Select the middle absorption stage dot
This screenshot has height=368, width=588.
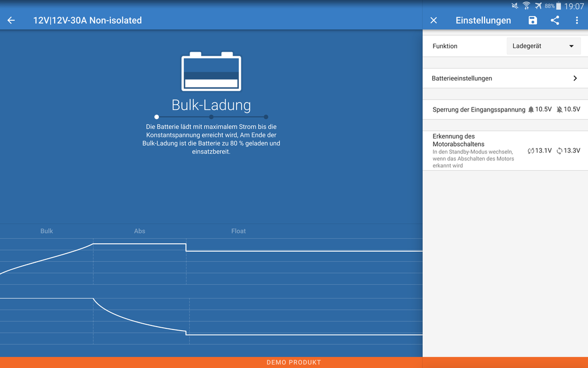(211, 117)
